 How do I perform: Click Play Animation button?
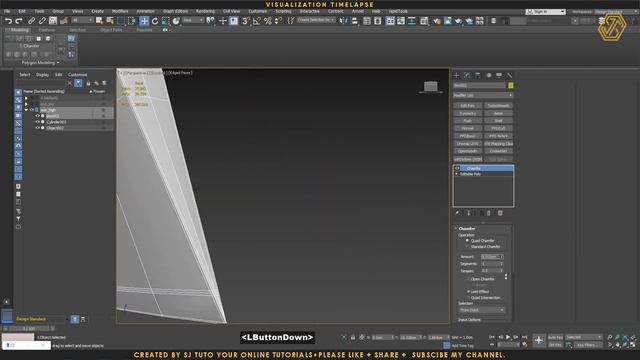(x=508, y=337)
